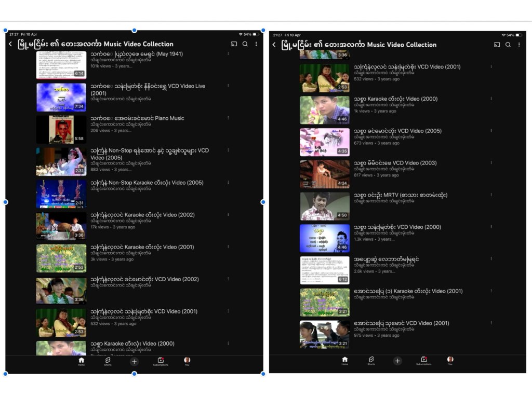This screenshot has height=398, width=532.
Task: Tap the back chevron in the left screenshot
Action: [x=10, y=44]
